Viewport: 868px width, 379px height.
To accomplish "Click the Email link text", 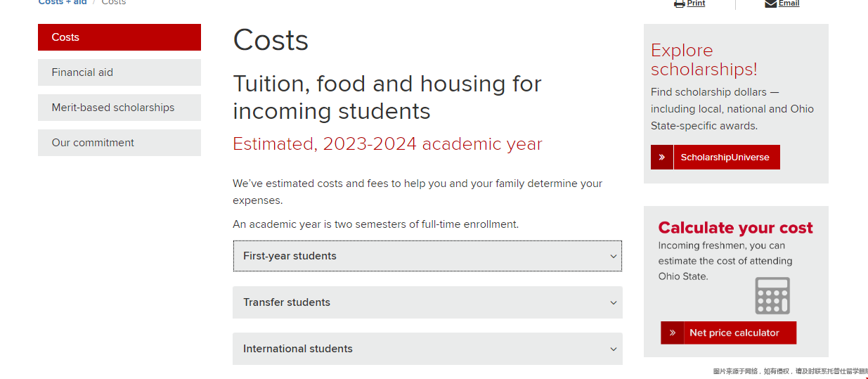I will [x=789, y=4].
